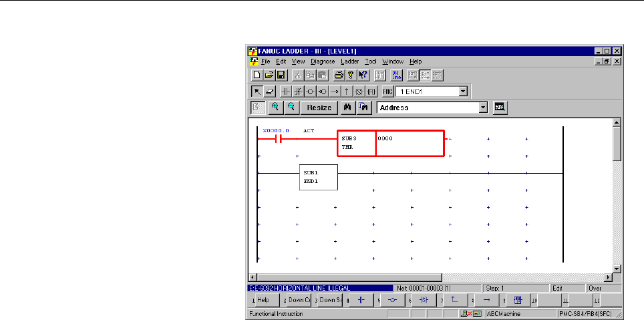The image size is (644, 320).
Task: Click the icon right of the Address box
Action: pyautogui.click(x=500, y=107)
